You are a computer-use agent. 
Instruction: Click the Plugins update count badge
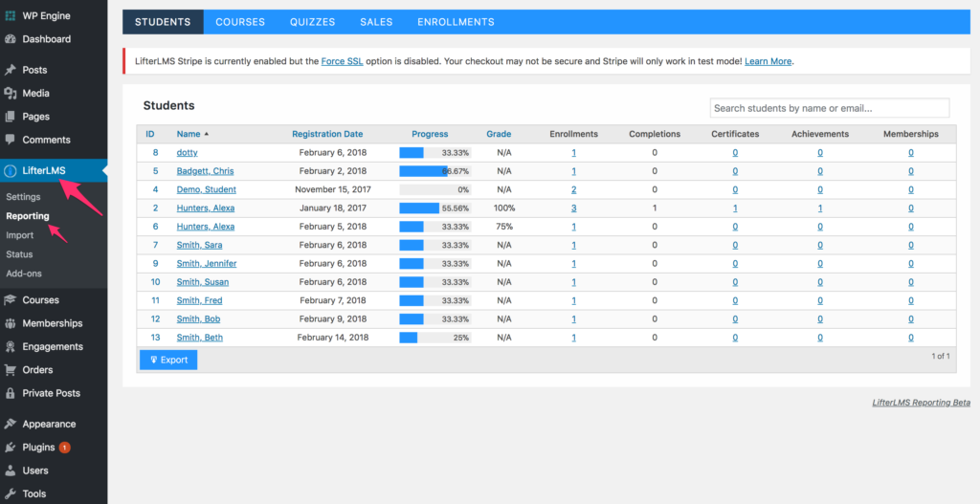click(x=64, y=448)
